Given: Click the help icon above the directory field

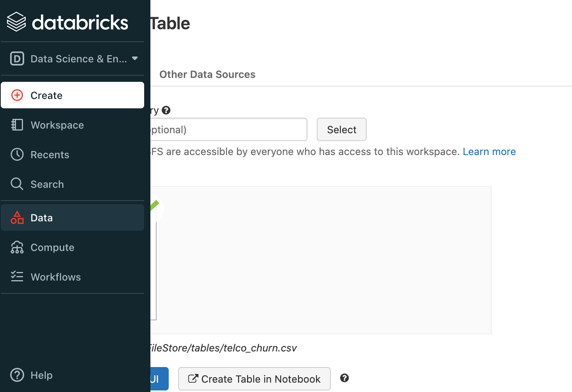Looking at the screenshot, I should (166, 110).
